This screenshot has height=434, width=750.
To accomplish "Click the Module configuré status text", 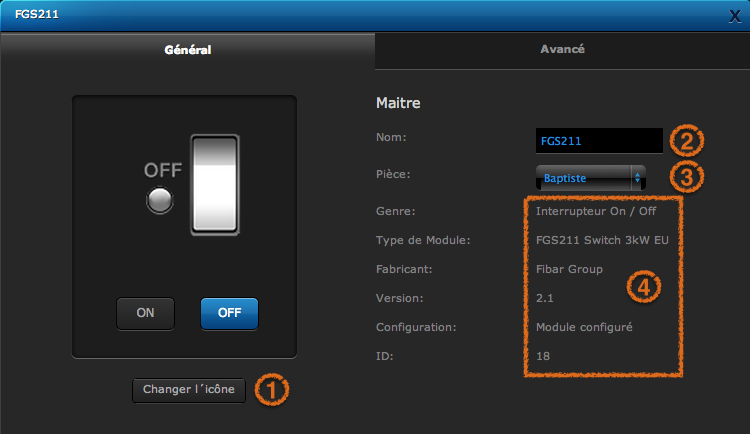I will 579,327.
